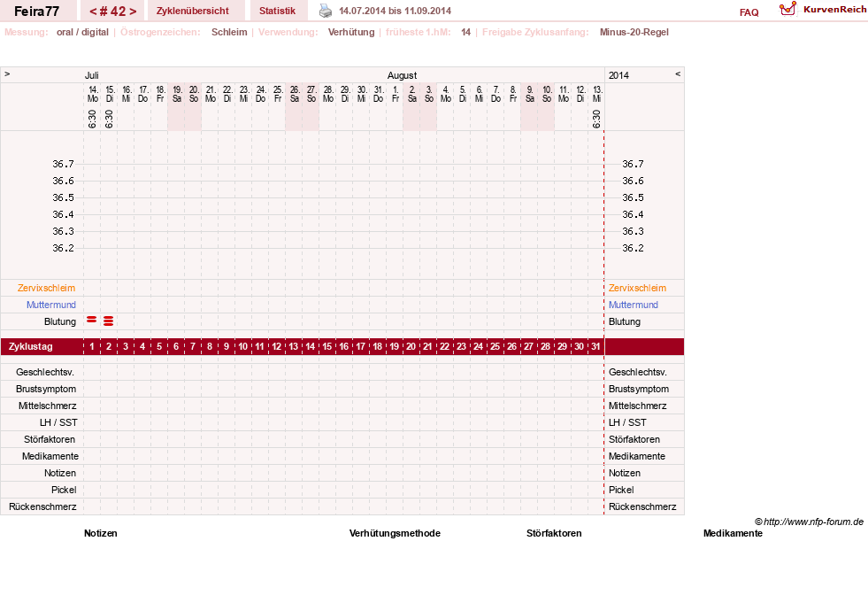Click cycle day 14 in Zyklustag row

(x=310, y=346)
